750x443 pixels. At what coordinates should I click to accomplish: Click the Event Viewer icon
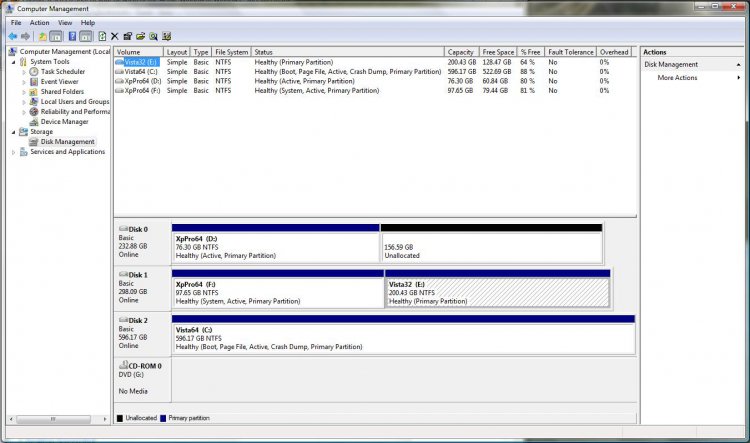click(x=33, y=82)
